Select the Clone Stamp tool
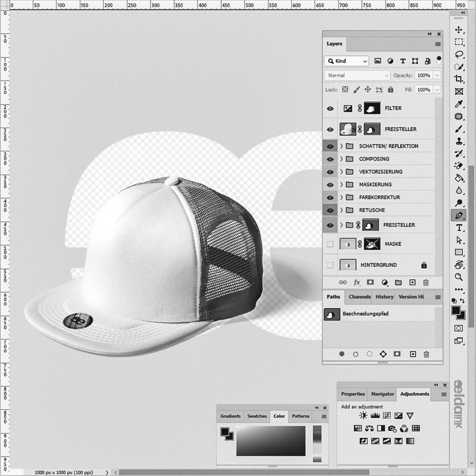Screen dimensions: 476x476 pyautogui.click(x=458, y=141)
